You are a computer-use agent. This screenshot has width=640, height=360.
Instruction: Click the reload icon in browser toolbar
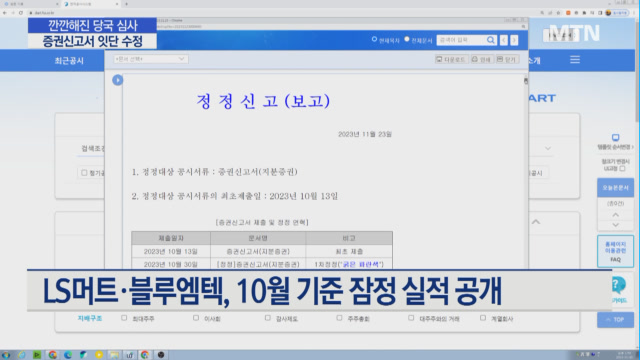(x=21, y=13)
